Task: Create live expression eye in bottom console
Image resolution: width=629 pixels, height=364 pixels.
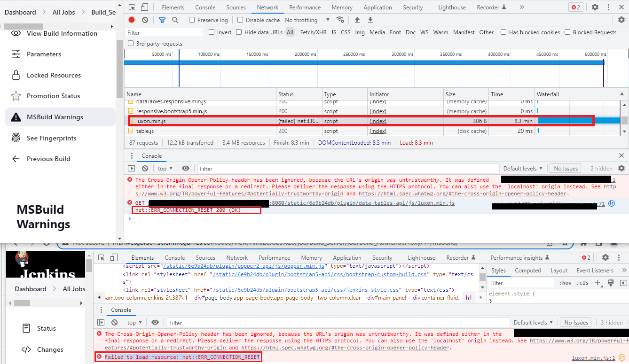Action: (155, 323)
